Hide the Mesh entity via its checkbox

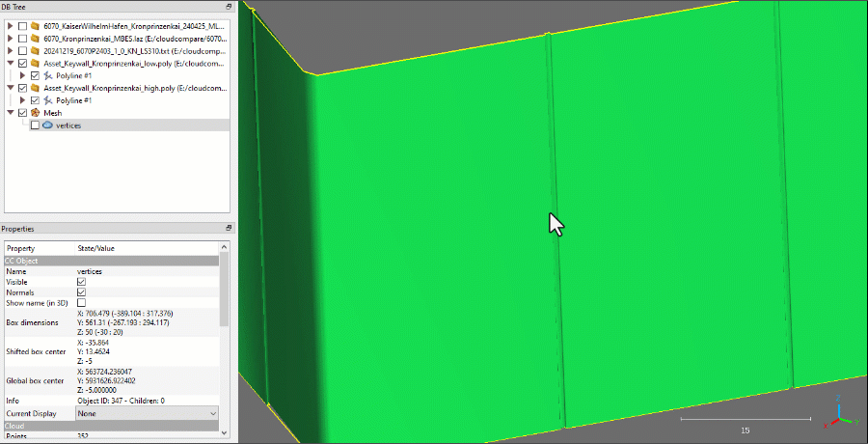pos(23,113)
